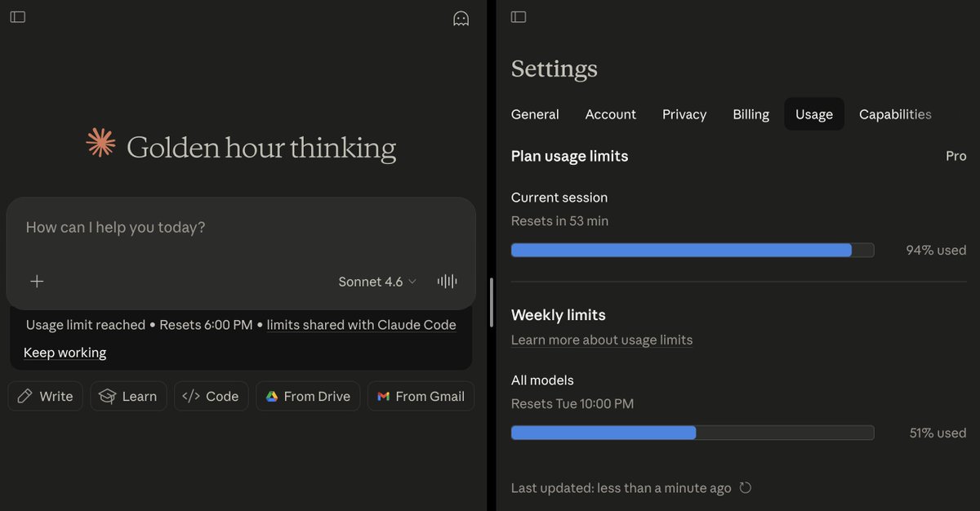980x511 pixels.
Task: Click the 'Golden hour thinking' greeting
Action: (261, 148)
